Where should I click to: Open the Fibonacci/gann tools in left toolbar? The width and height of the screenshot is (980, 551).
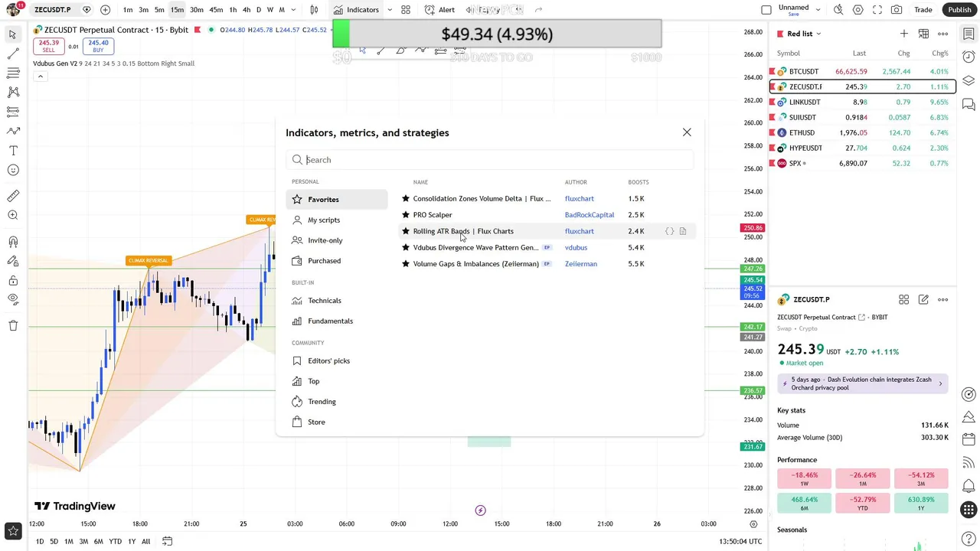click(x=13, y=73)
